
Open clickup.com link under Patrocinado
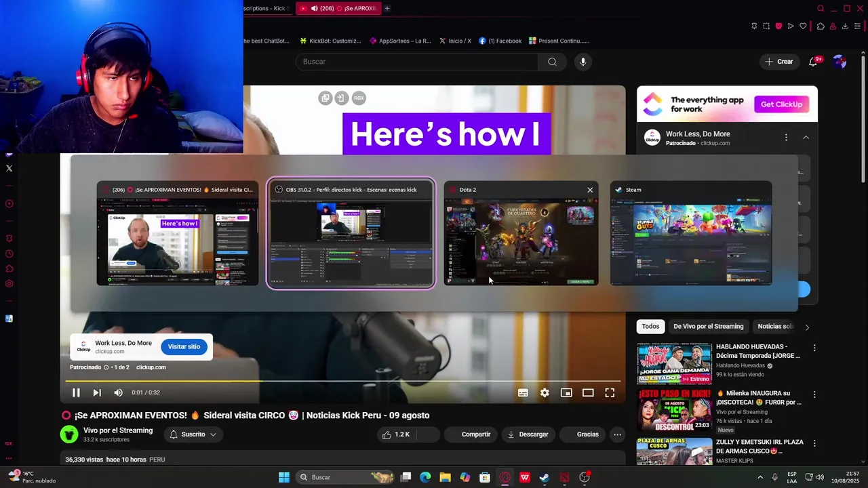151,367
